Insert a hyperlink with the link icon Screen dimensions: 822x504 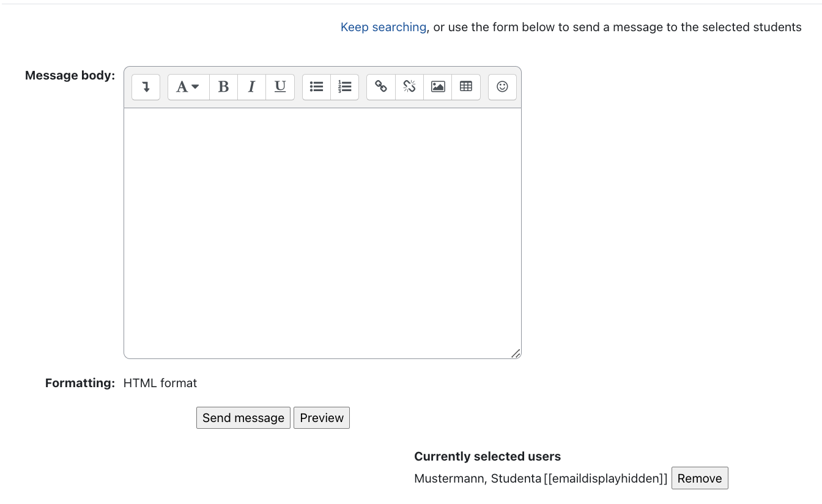tap(381, 87)
